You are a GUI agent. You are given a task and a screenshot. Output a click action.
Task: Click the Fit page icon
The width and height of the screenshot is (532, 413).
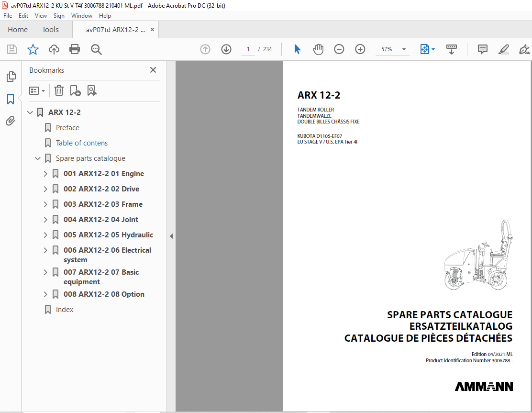point(425,49)
